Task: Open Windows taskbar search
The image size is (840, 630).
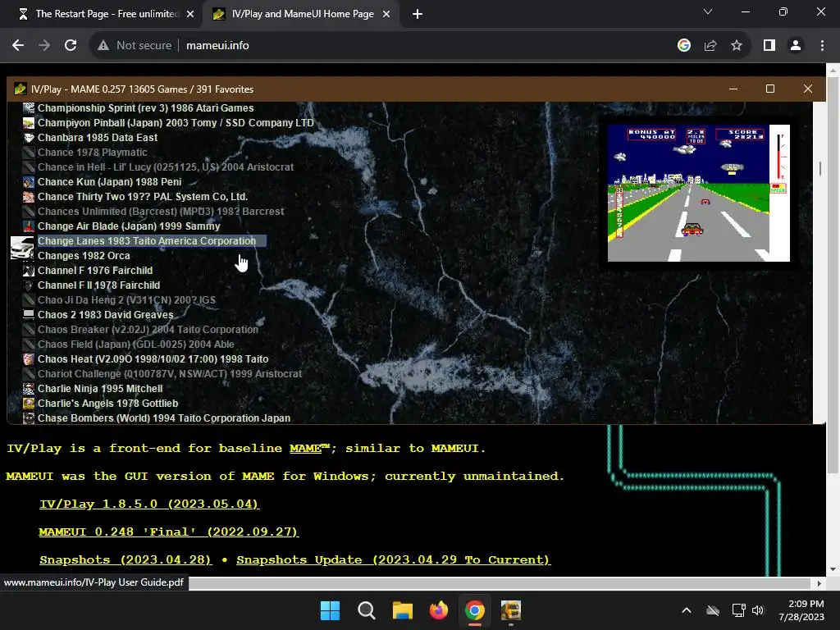Action: tap(367, 610)
